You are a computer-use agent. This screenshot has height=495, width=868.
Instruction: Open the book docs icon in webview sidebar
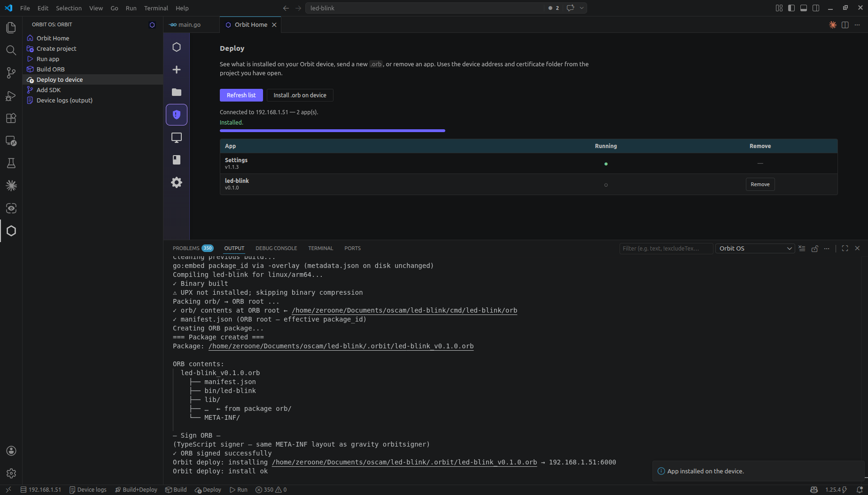point(177,160)
